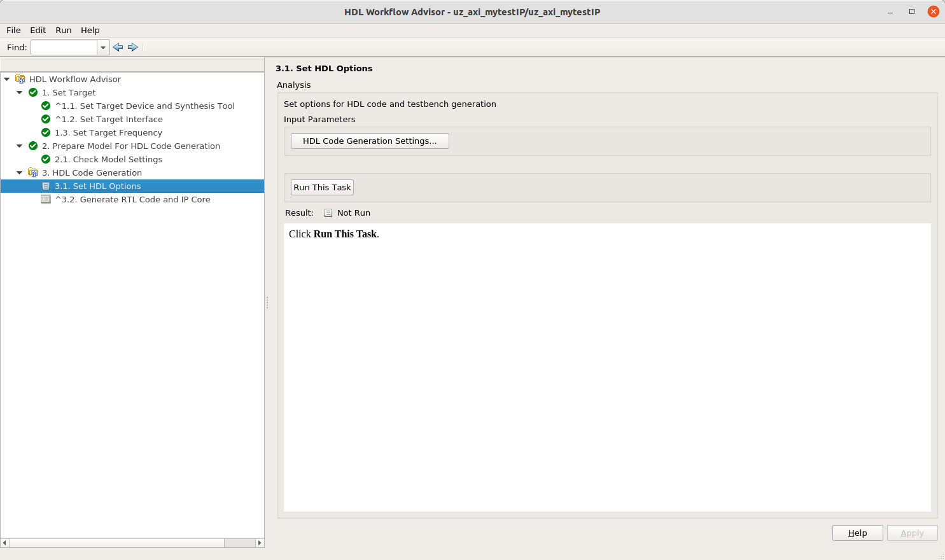Screen dimensions: 945x560
Task: Collapse the 1. Set Target tree section
Action: 20,92
